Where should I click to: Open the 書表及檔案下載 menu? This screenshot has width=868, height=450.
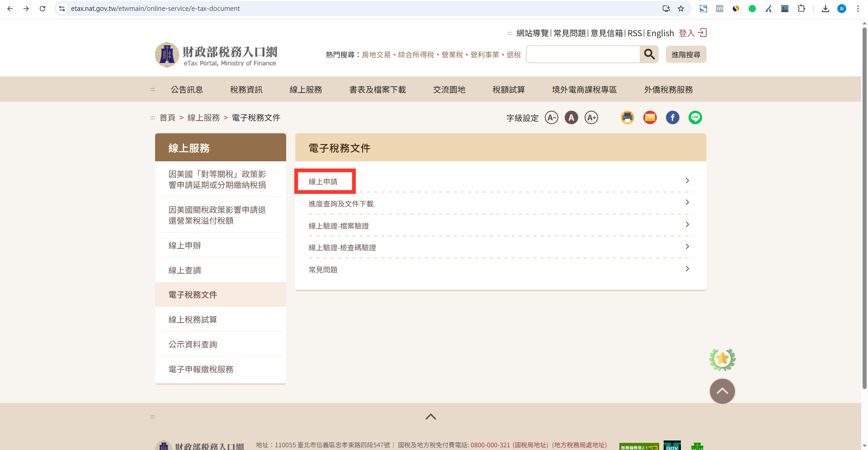click(377, 89)
